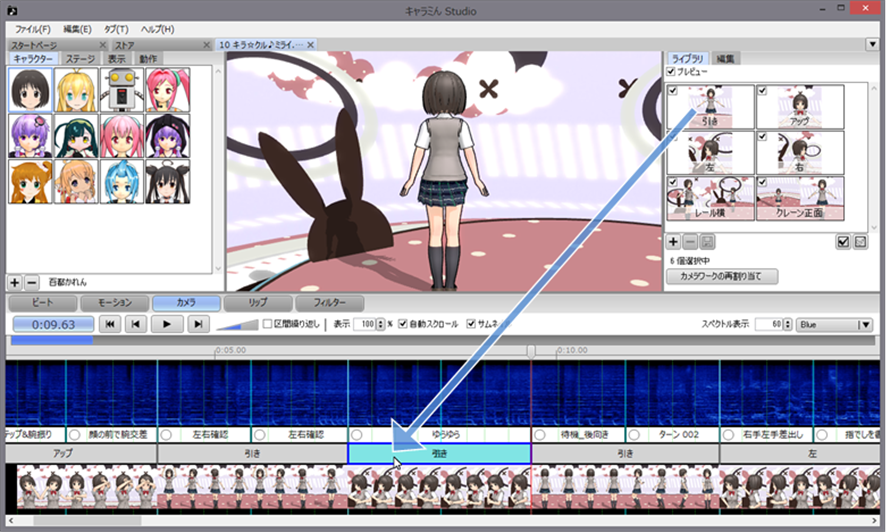The width and height of the screenshot is (886, 532).
Task: Select the light-orange wavy-haired girl character icon
Action: click(76, 181)
